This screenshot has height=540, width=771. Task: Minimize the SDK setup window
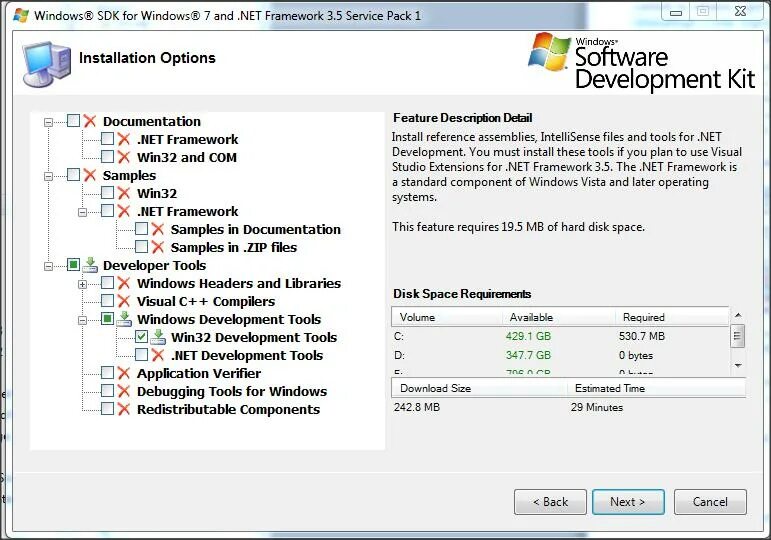677,12
